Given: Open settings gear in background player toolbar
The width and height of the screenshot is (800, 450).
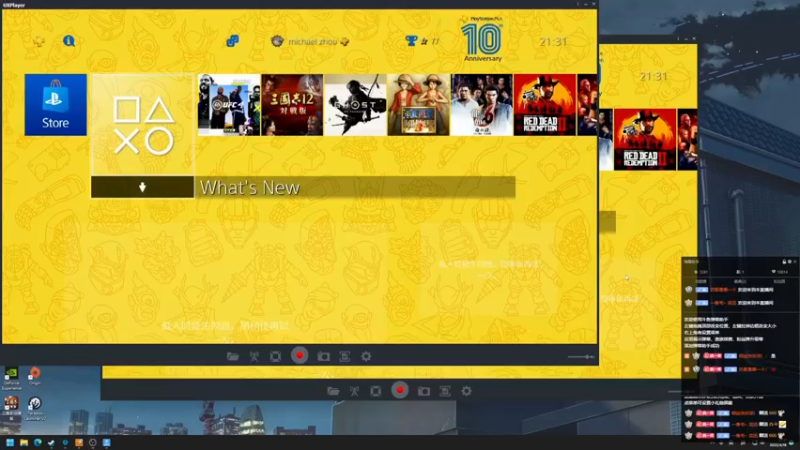Looking at the screenshot, I should click(x=467, y=391).
